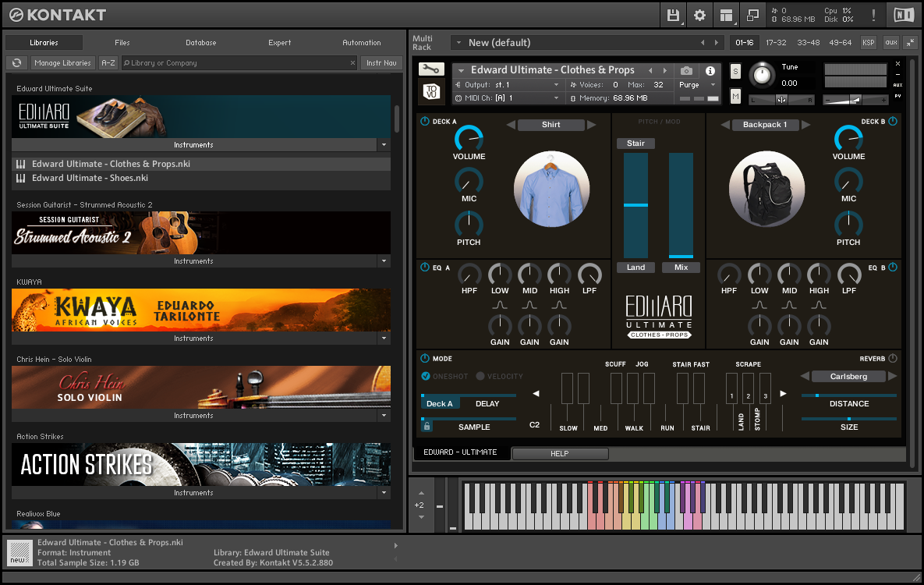This screenshot has width=924, height=585.
Task: Click previous reverb arrow left of Carlsberg
Action: pos(805,376)
